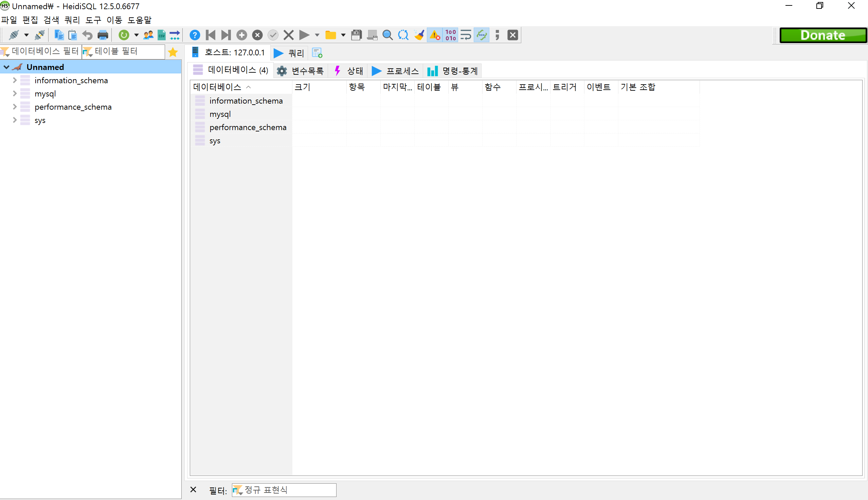This screenshot has height=500, width=868.
Task: Open dropdown arrow next to refresh icon
Action: point(136,35)
